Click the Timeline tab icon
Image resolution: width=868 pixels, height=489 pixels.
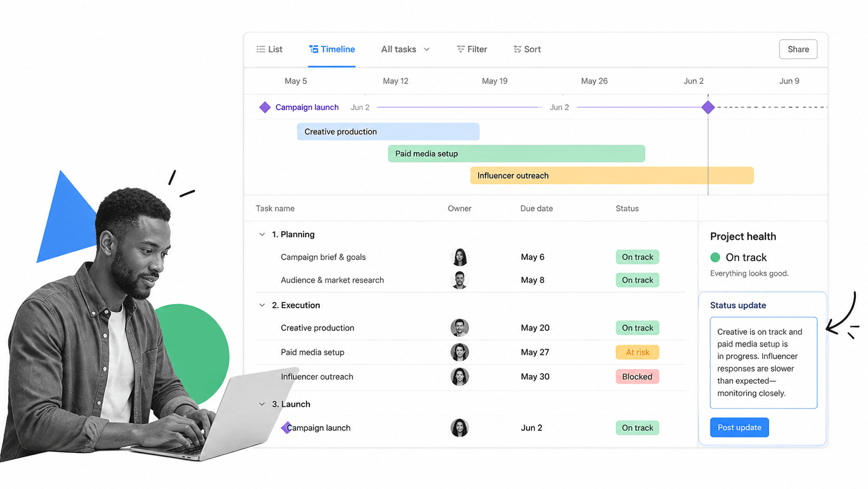314,49
